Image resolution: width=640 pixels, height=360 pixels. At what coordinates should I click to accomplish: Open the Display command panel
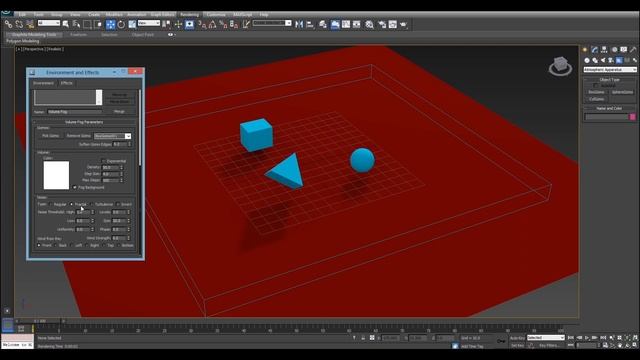point(624,49)
